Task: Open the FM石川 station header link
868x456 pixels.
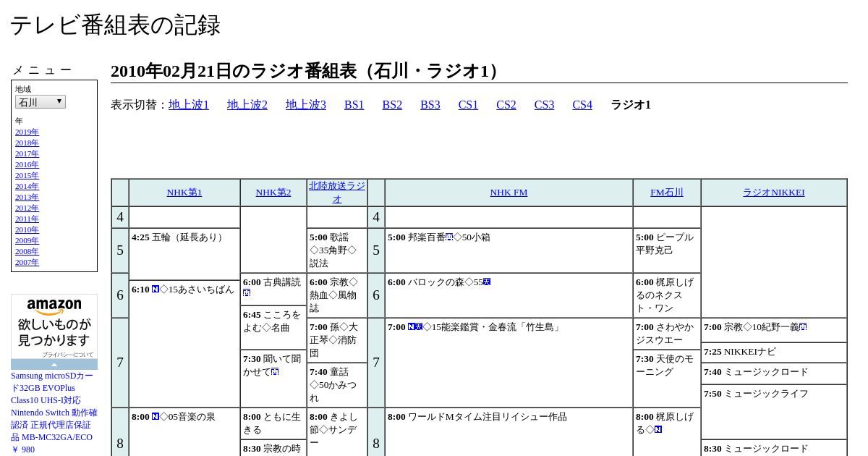Action: point(667,193)
